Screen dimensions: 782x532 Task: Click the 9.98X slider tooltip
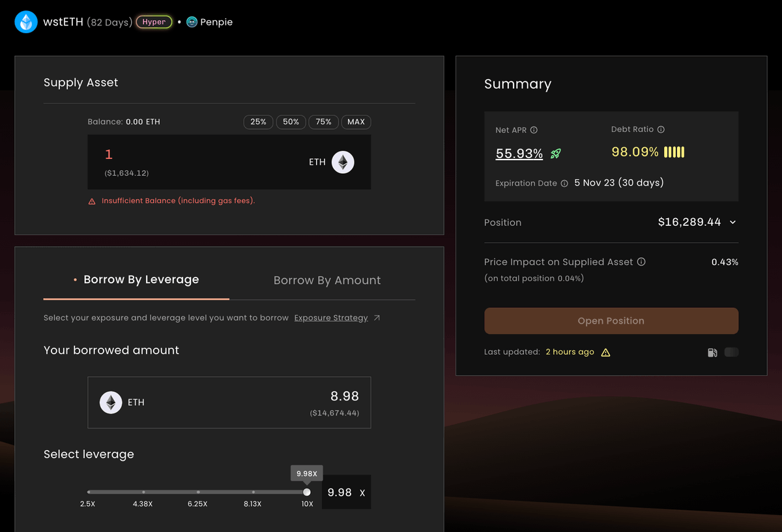click(x=307, y=474)
